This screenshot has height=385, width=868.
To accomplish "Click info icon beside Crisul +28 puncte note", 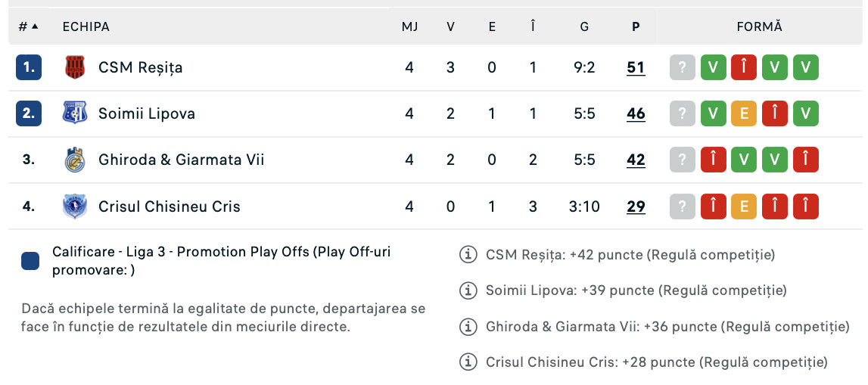I will coord(468,362).
